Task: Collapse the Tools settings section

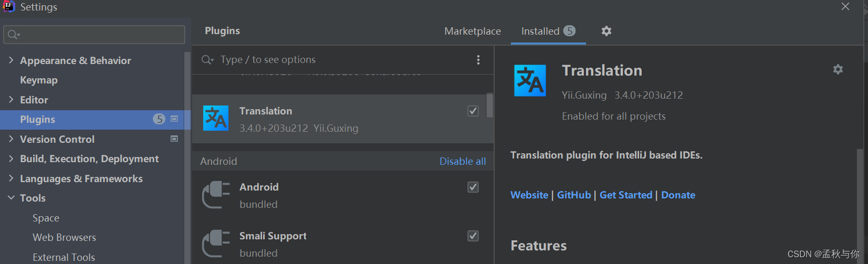Action: click(x=11, y=198)
